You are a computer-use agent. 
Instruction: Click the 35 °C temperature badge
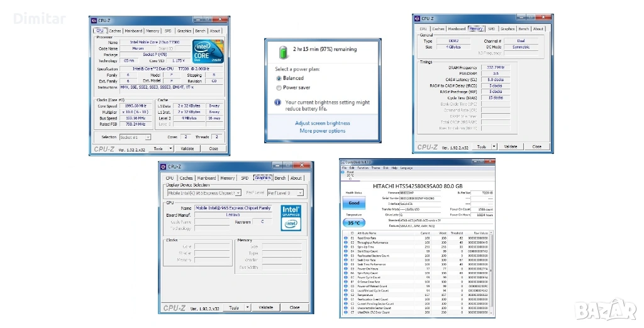(354, 222)
